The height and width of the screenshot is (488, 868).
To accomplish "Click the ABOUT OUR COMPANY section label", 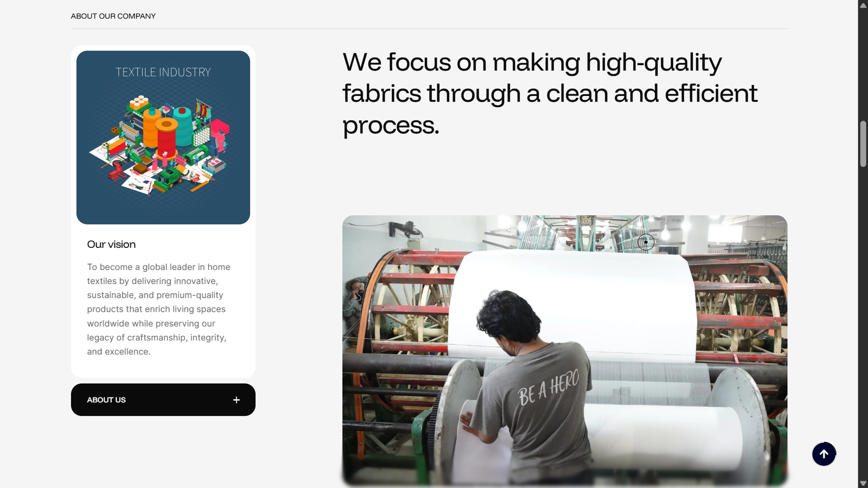I will tap(113, 16).
